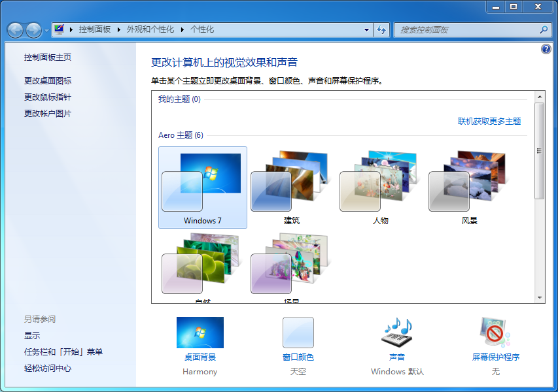Click the 声音 link text
The width and height of the screenshot is (558, 392).
click(397, 357)
